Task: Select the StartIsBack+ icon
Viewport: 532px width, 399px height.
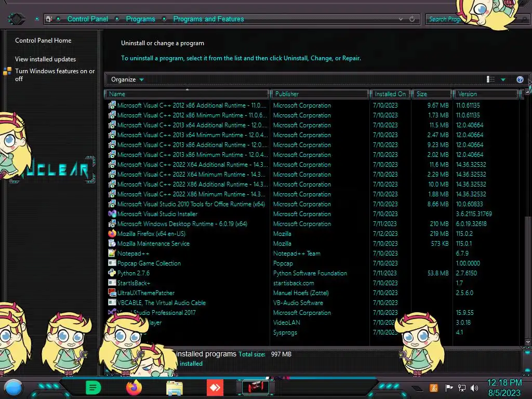Action: (x=112, y=283)
